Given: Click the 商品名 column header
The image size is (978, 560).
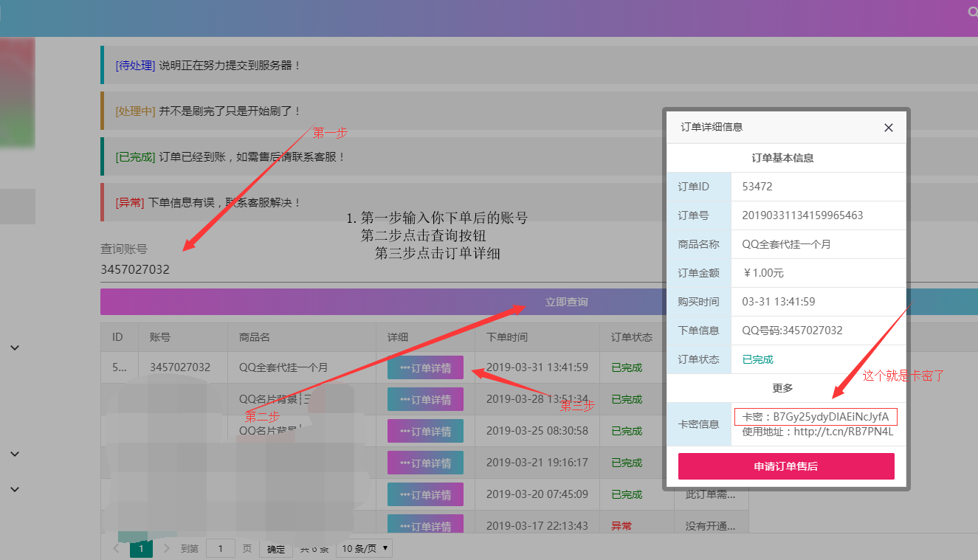Looking at the screenshot, I should pyautogui.click(x=255, y=337).
